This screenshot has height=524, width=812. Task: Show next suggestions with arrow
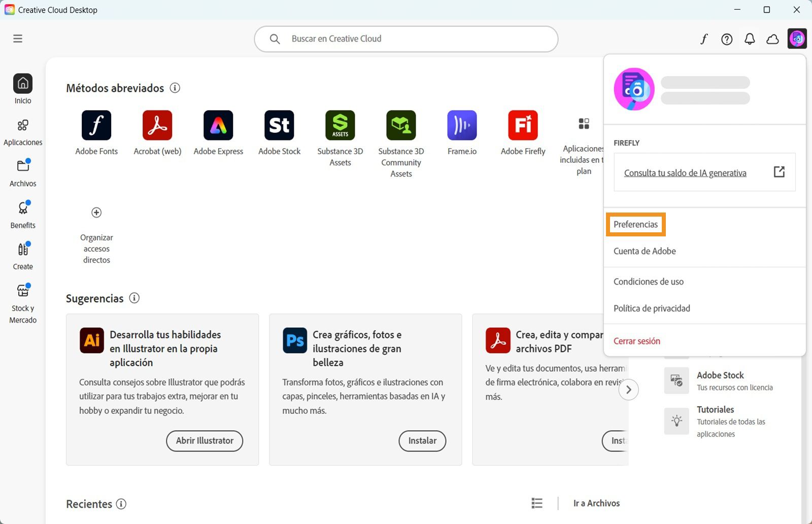click(x=629, y=390)
